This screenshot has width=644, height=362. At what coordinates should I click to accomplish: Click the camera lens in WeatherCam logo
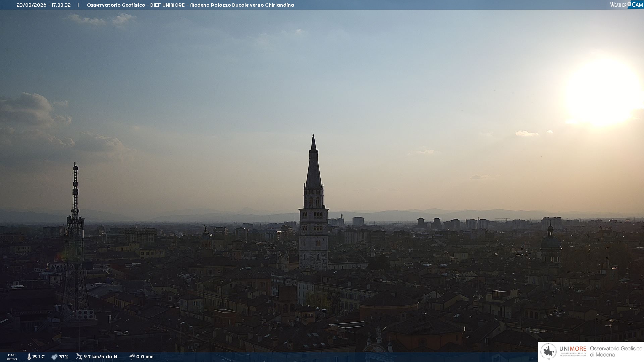tap(629, 4)
